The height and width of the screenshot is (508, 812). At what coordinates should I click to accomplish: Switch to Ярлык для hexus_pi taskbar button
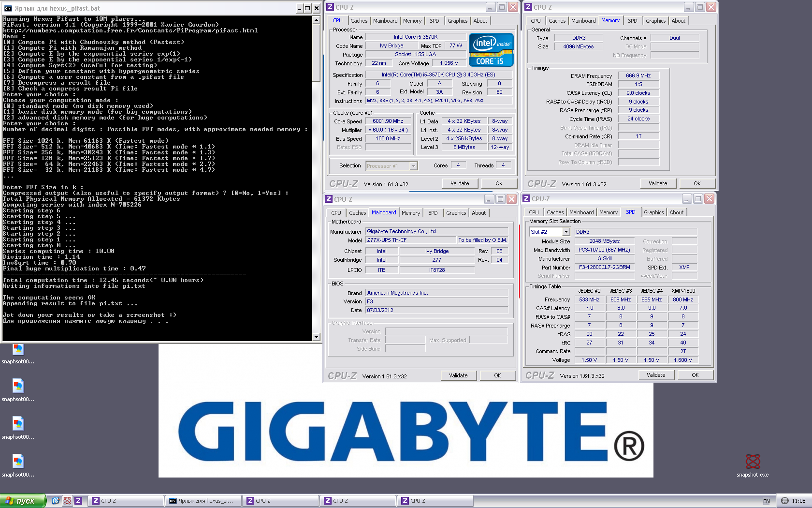[203, 501]
